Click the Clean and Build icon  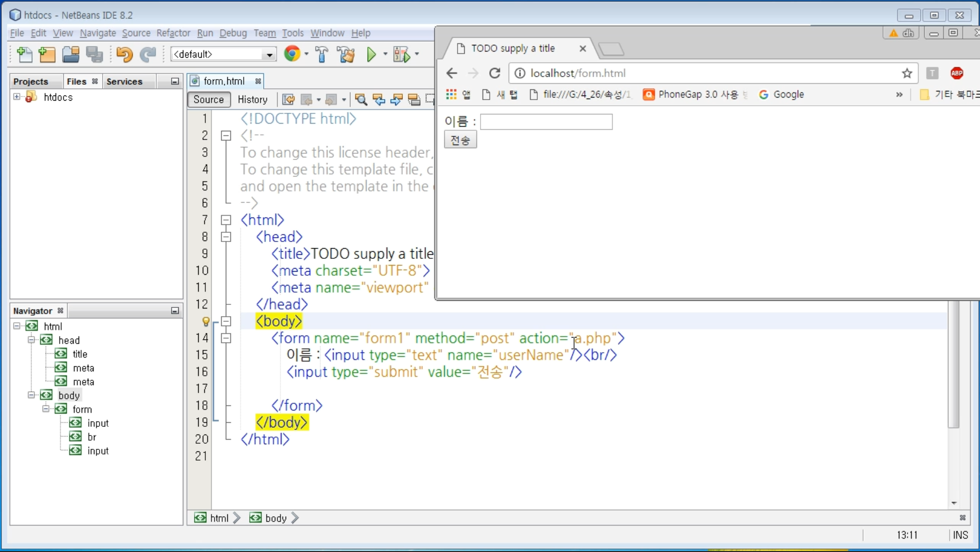tap(346, 54)
